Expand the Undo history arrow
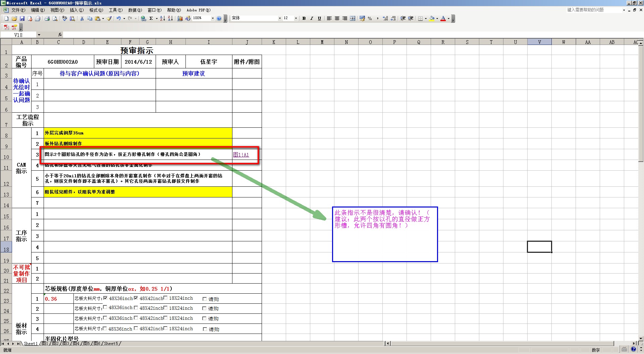The image size is (644, 354). point(124,18)
